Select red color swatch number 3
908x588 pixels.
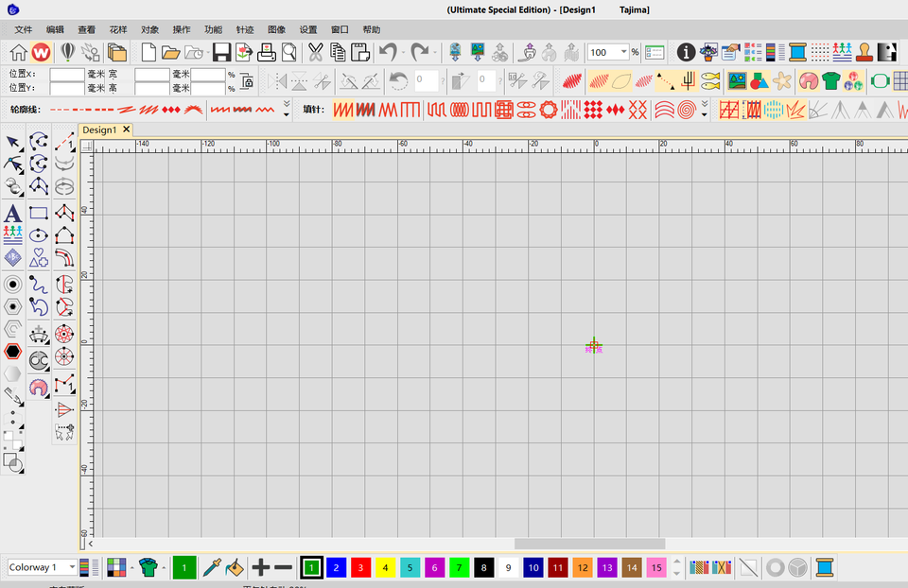point(360,567)
